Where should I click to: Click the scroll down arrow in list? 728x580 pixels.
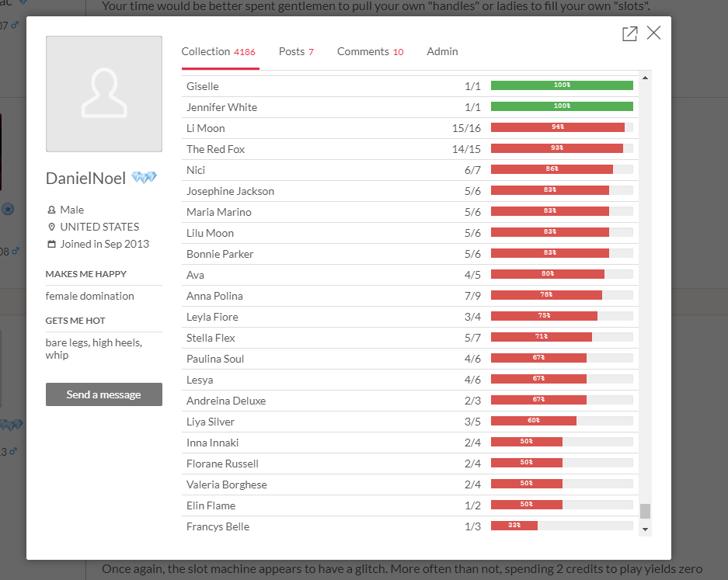645,529
